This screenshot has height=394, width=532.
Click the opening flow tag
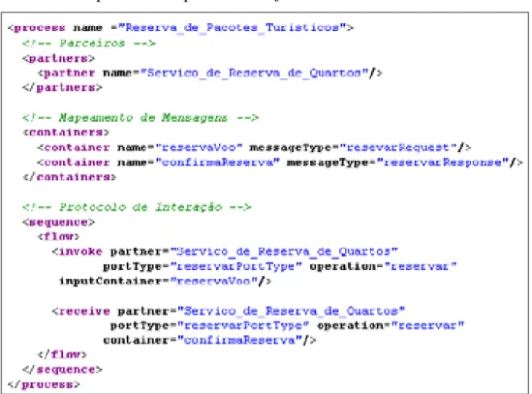58,236
